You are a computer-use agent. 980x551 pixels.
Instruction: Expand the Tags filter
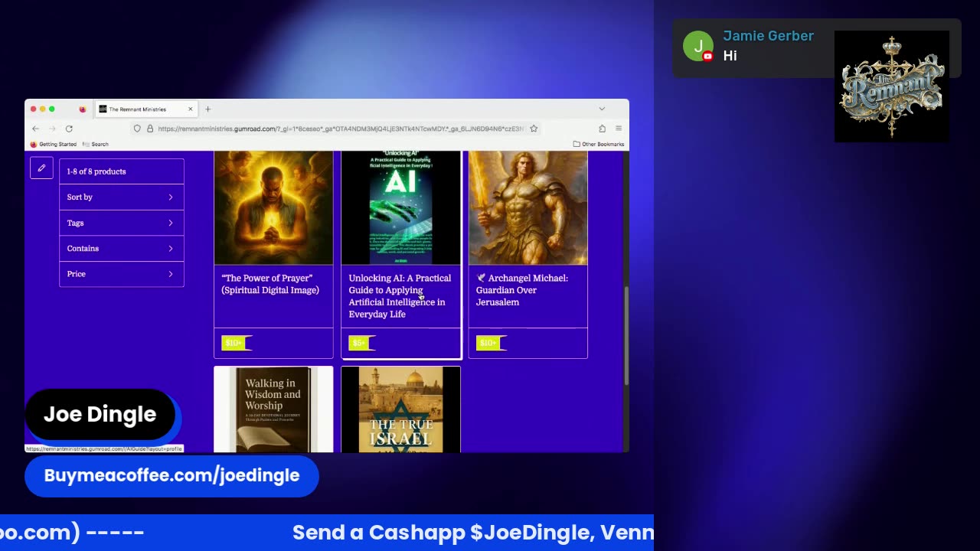122,223
